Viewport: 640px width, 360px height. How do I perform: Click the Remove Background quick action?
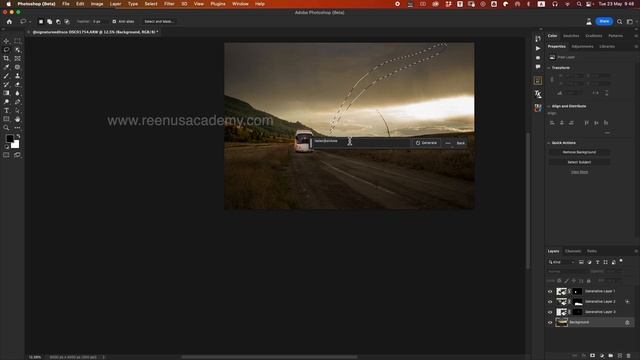579,152
